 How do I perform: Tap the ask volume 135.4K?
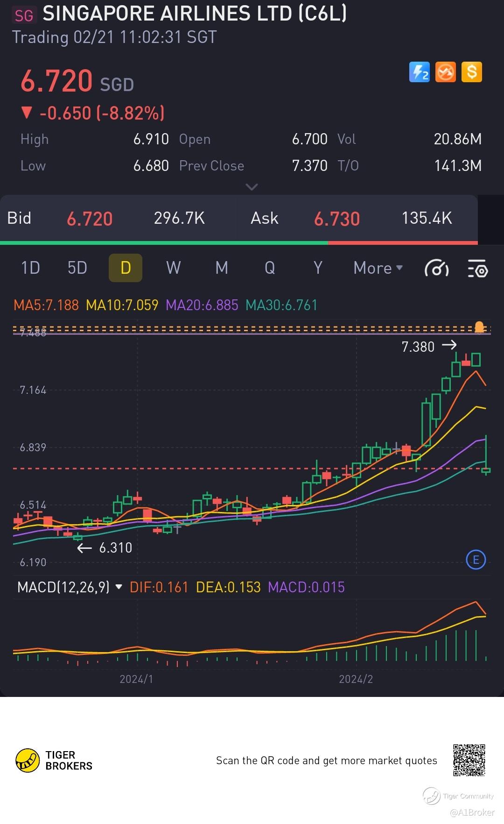427,218
